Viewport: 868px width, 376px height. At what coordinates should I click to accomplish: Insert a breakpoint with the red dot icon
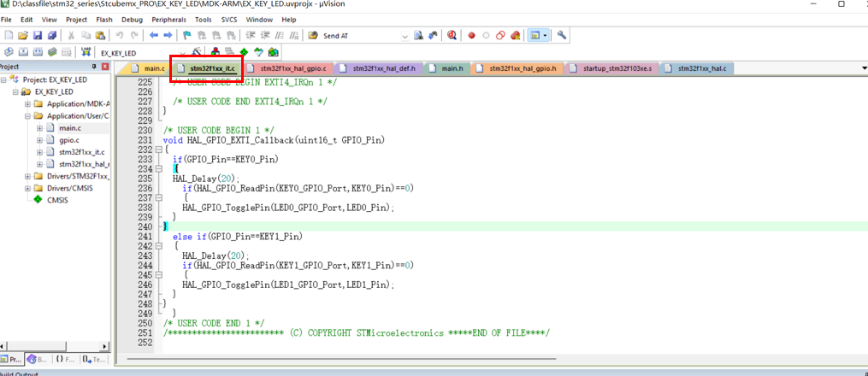point(472,35)
